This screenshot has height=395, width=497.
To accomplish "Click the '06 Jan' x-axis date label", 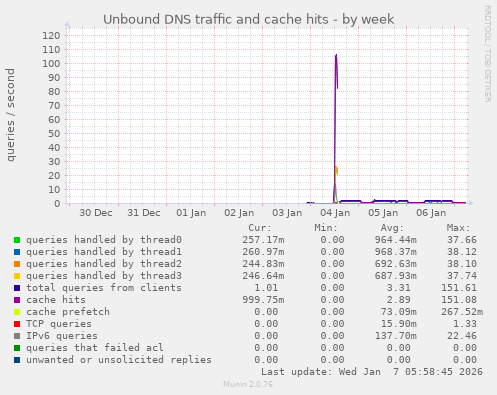I will [431, 213].
